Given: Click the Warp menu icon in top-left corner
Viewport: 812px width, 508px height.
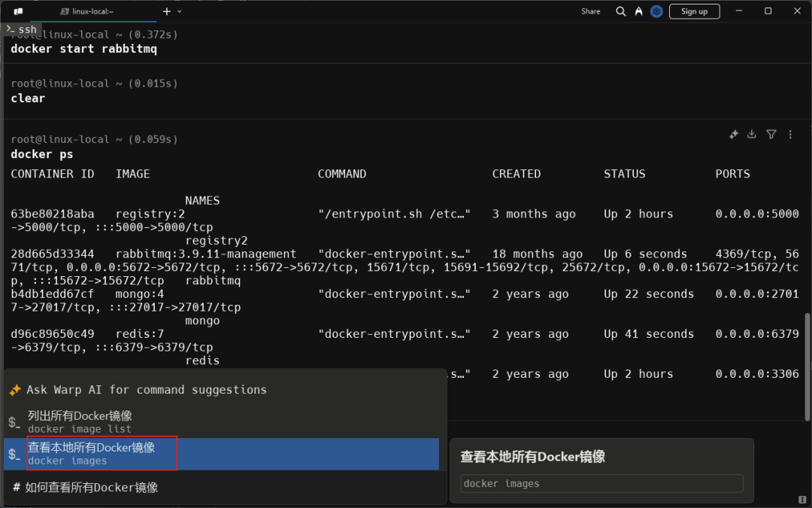Looking at the screenshot, I should point(18,11).
